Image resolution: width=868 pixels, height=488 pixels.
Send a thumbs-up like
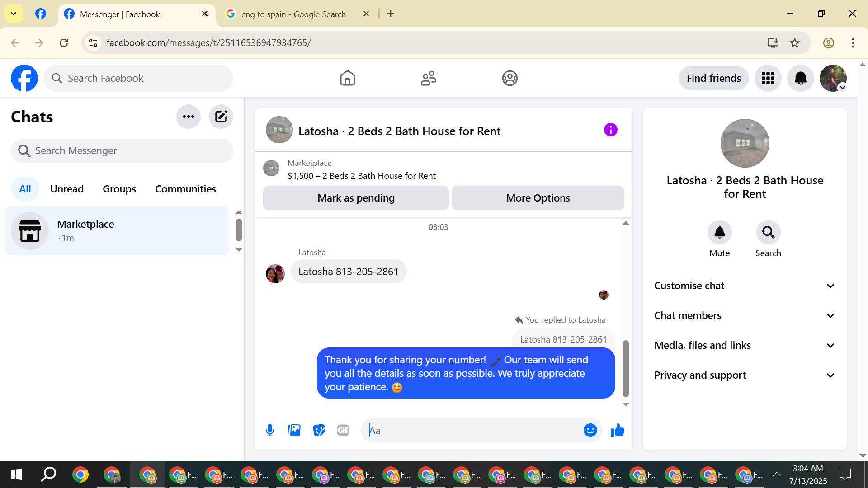617,430
